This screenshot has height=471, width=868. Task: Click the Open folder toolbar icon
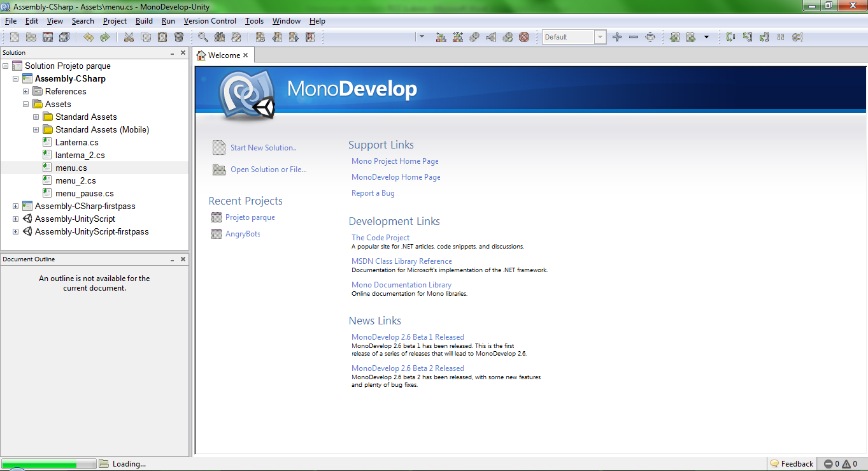coord(31,38)
